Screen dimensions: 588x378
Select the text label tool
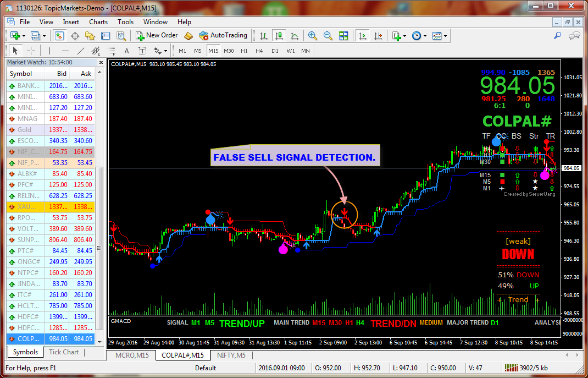pos(142,51)
